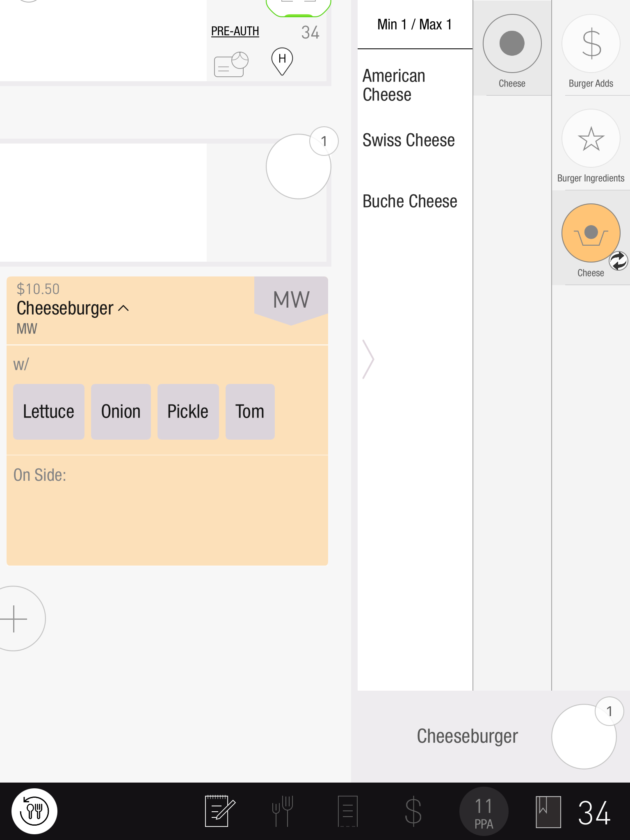Tap the restaurant refresh icon in bottom bar

(x=34, y=811)
